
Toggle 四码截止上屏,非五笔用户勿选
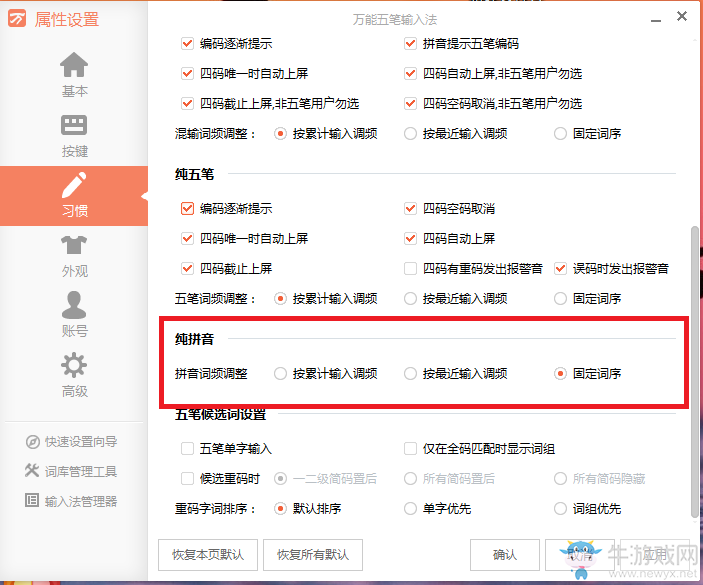click(187, 104)
